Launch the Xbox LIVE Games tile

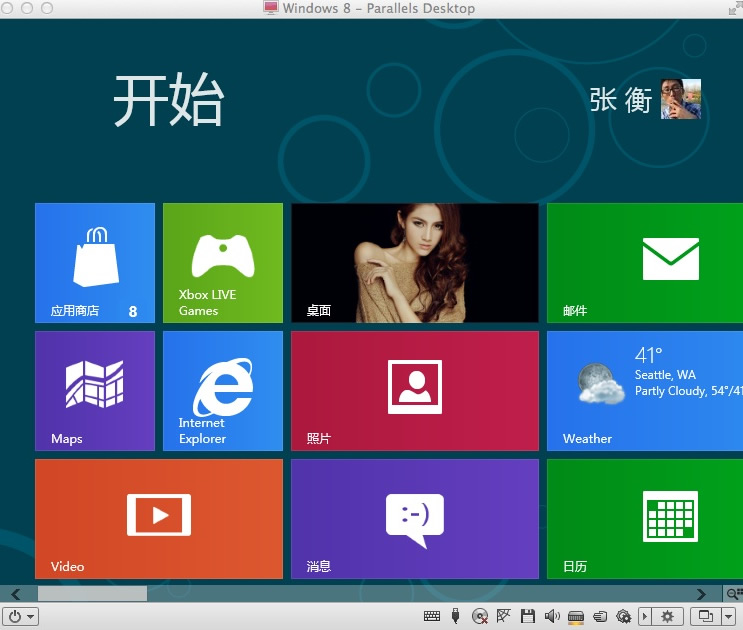(223, 263)
